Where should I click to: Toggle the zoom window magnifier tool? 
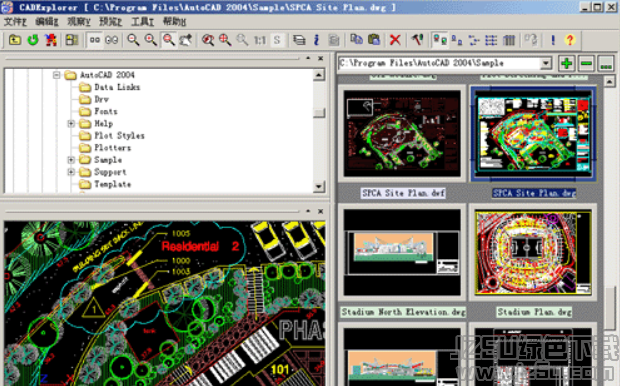click(168, 40)
